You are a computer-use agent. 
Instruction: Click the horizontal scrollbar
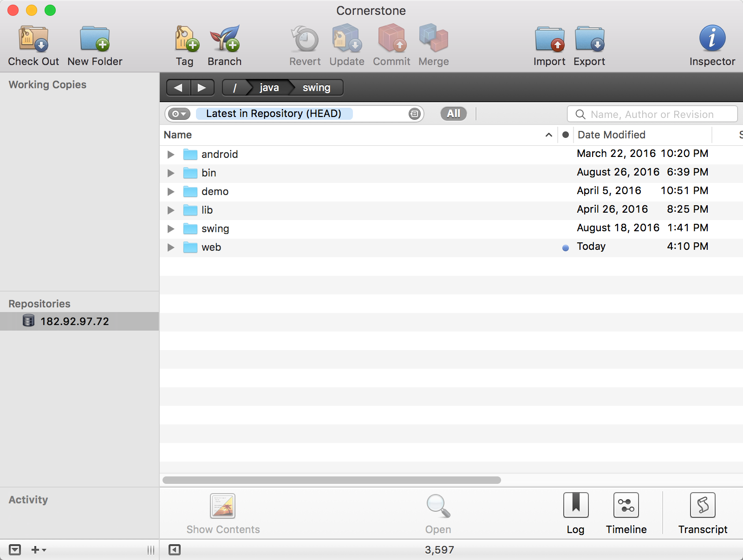[332, 480]
